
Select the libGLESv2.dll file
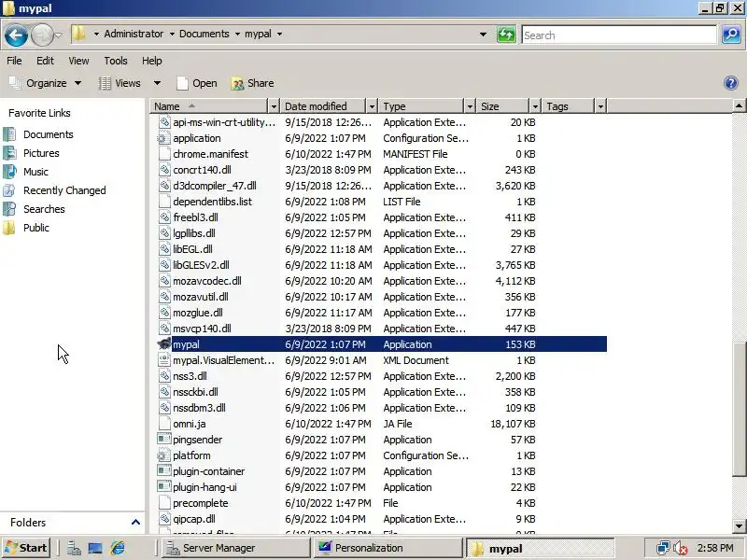pos(201,265)
